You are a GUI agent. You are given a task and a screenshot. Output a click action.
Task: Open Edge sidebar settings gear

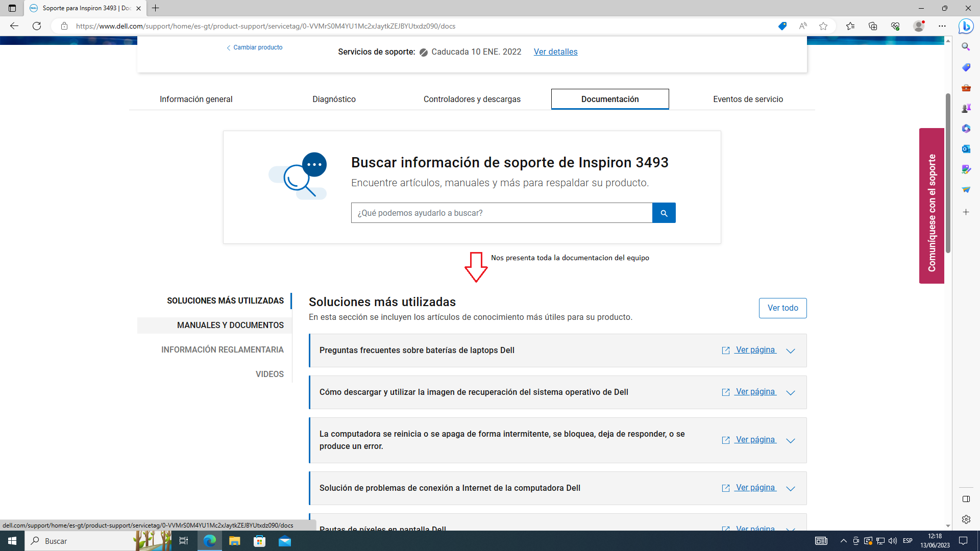pos(966,519)
